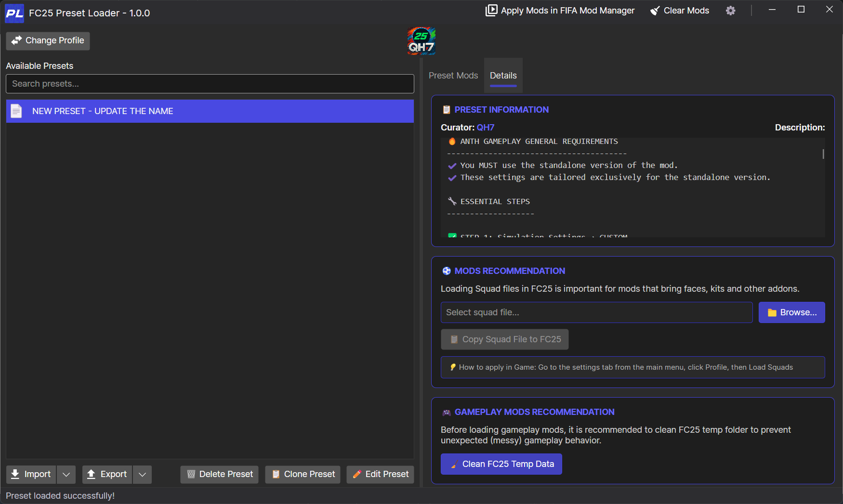Click Import button

pos(31,474)
